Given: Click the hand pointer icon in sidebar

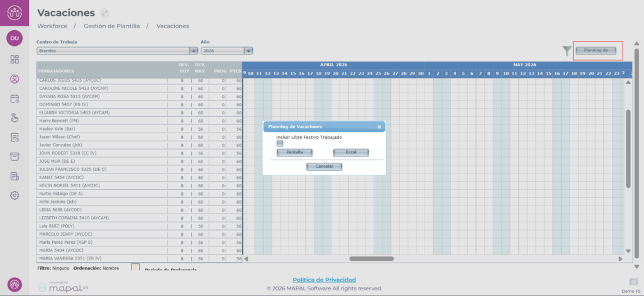Looking at the screenshot, I should pos(14,118).
